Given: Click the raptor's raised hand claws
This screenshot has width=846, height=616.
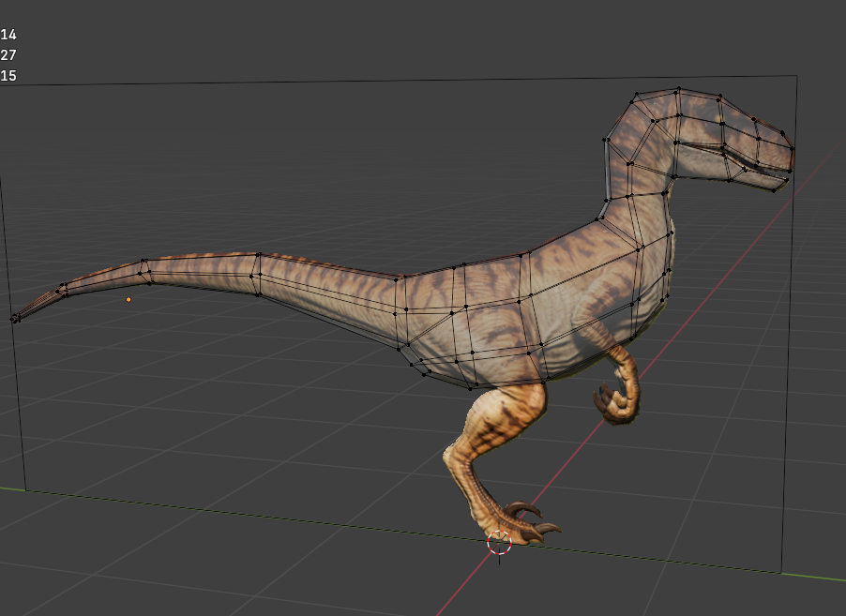Looking at the screenshot, I should point(614,403).
